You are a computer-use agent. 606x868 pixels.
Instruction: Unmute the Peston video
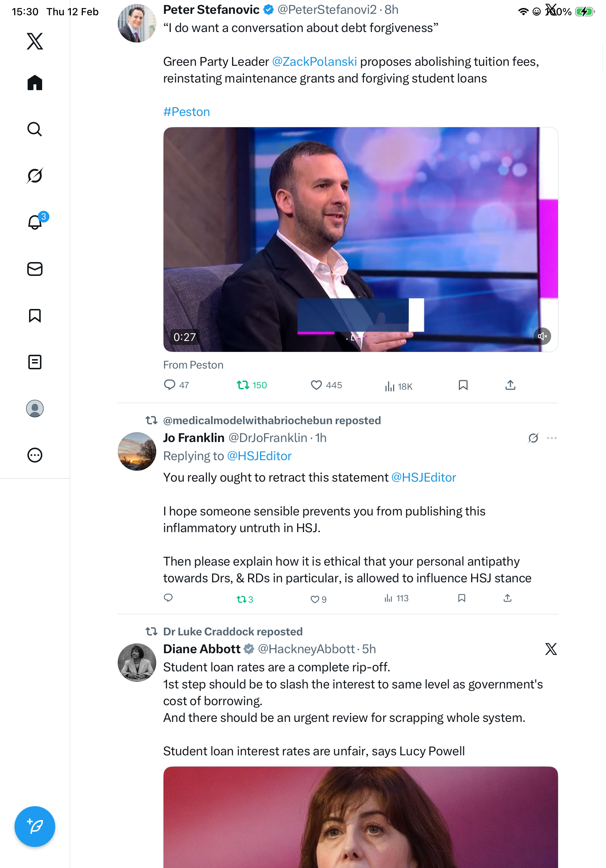point(542,336)
